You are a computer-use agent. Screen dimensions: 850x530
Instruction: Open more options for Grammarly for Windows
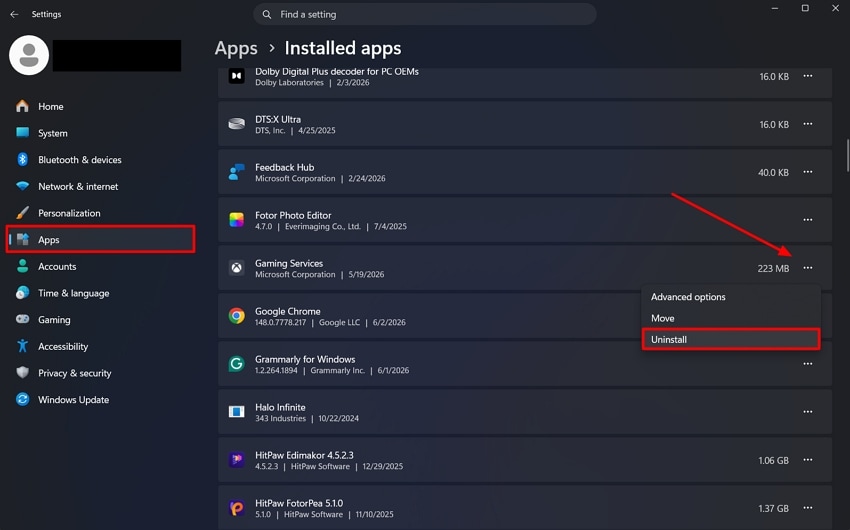pyautogui.click(x=808, y=364)
